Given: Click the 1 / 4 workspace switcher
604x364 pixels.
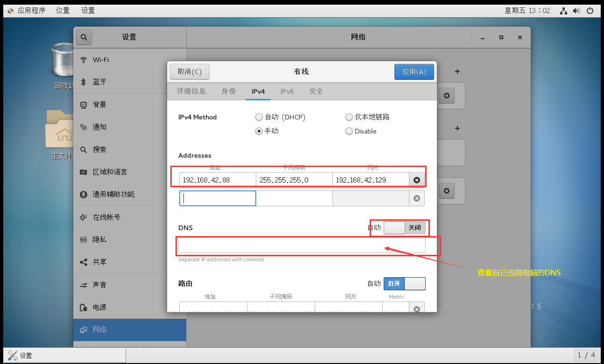Looking at the screenshot, I should 586,356.
